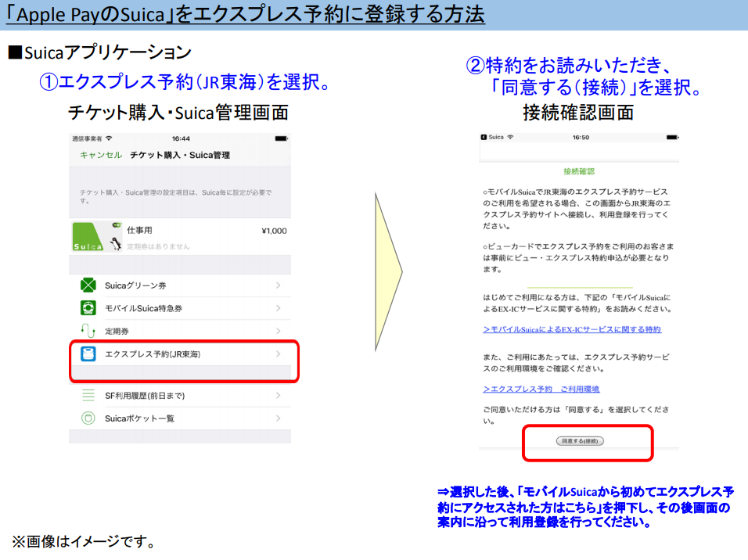Open the エクスプレス予約 ご利用環境 link
The image size is (748, 560).
click(x=541, y=389)
